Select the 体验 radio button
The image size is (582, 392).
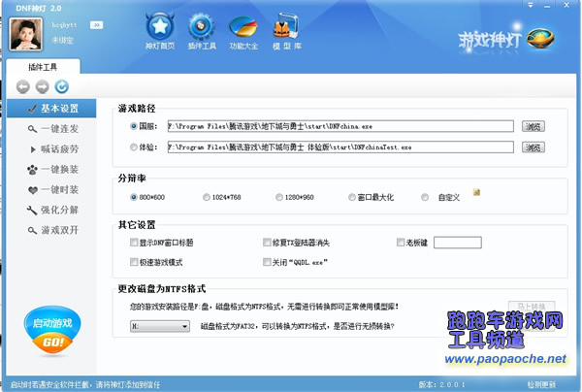pyautogui.click(x=134, y=147)
